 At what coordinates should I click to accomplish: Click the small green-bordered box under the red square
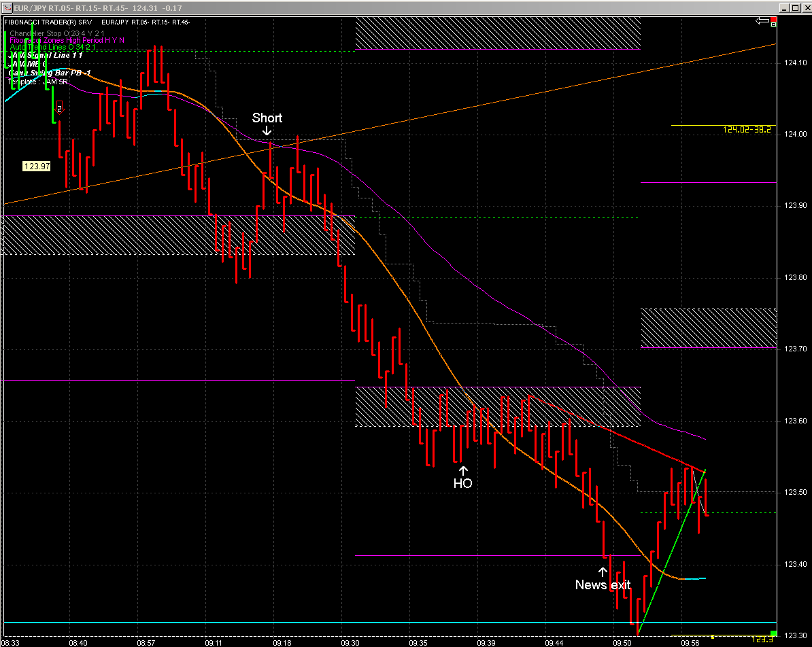pyautogui.click(x=774, y=24)
